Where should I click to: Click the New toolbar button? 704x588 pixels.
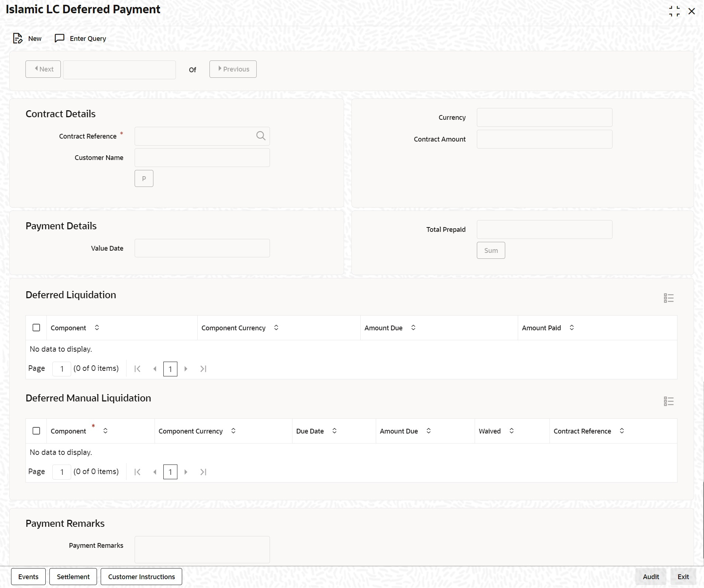[x=27, y=38]
